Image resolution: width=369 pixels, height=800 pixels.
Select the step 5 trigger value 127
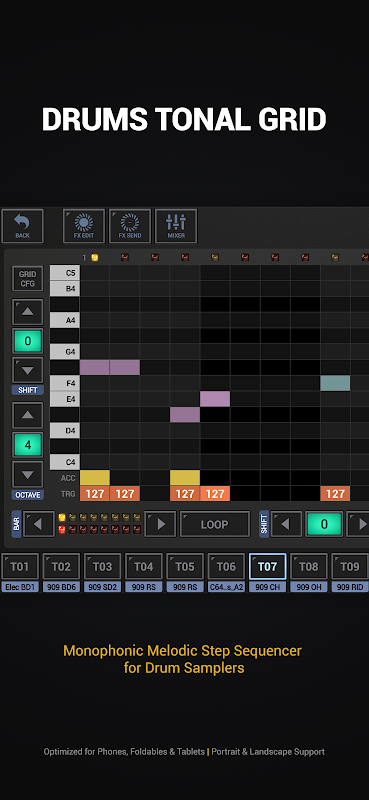pyautogui.click(x=215, y=493)
